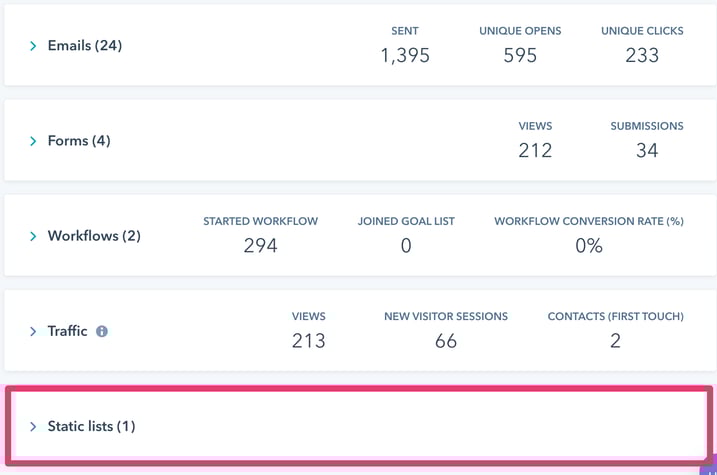This screenshot has height=475, width=717.
Task: Select the Traffic heading text
Action: click(67, 331)
